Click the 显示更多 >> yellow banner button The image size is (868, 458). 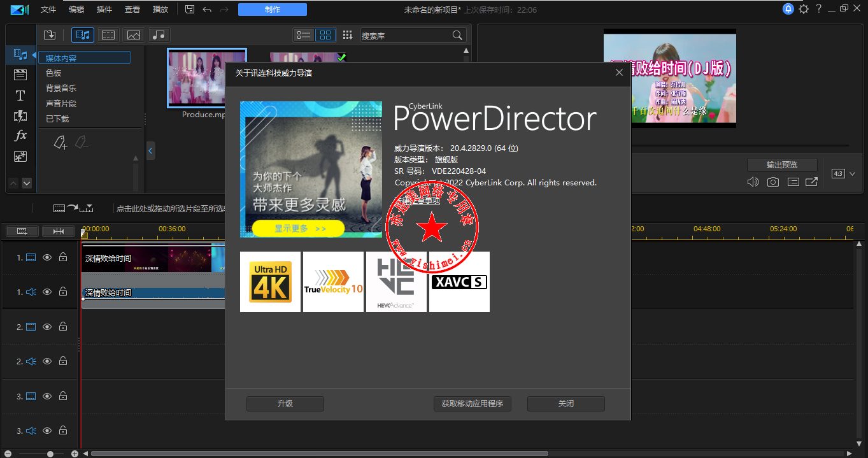coord(298,228)
